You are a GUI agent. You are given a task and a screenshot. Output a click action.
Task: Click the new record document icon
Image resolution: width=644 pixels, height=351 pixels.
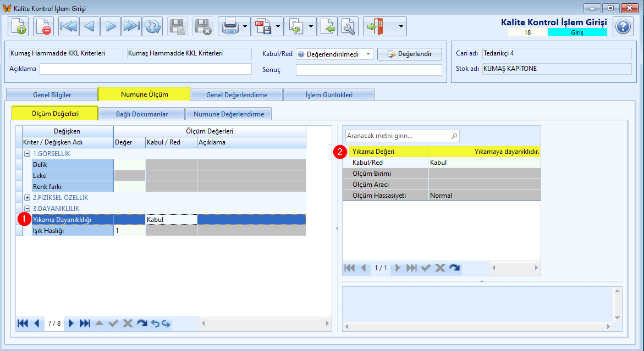point(19,27)
